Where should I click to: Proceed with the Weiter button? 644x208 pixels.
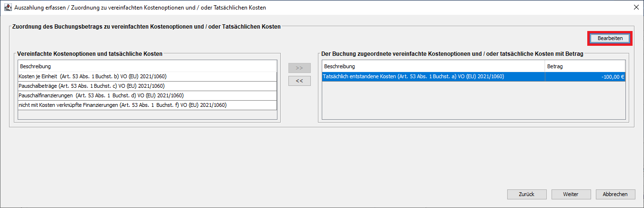pos(571,194)
